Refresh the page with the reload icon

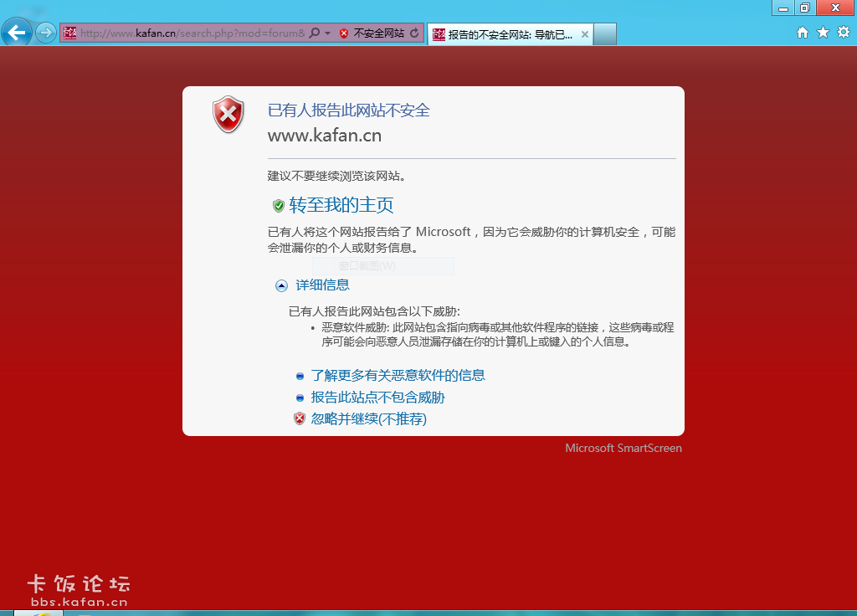pyautogui.click(x=415, y=33)
